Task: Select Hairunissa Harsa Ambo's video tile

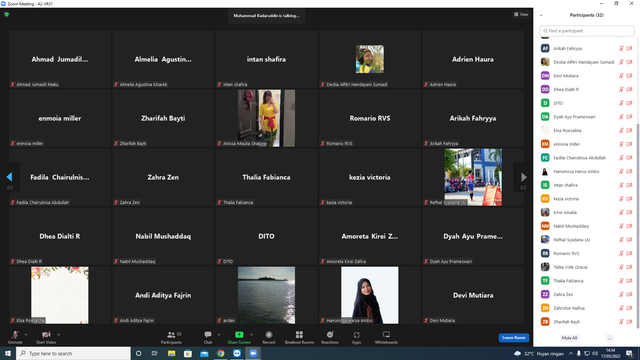Action: 370,295
